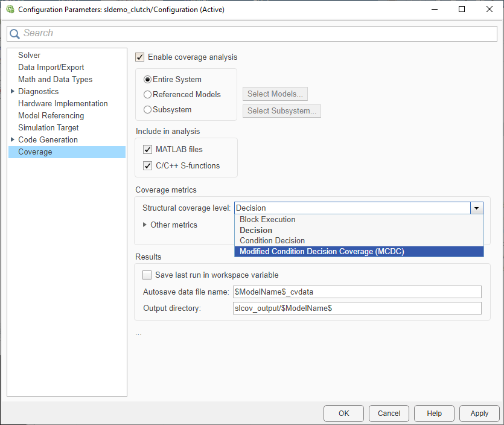
Task: Open the Structural coverage level dropdown arrow
Action: coord(477,208)
